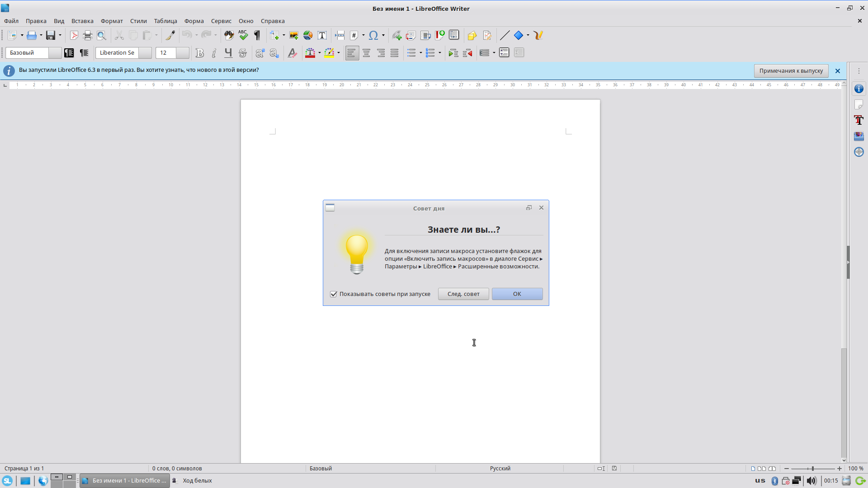Toggle Formatting Marks pilcrow icon
This screenshot has width=868, height=488.
pos(257,35)
